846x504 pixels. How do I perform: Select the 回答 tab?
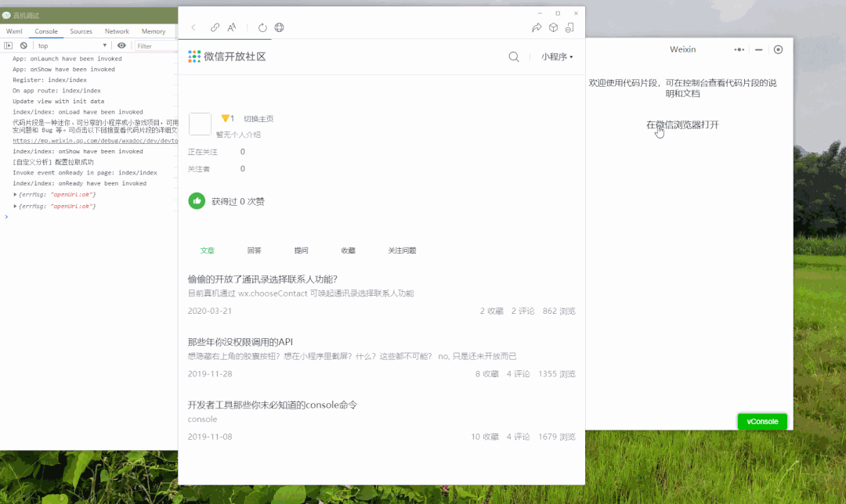[x=254, y=250]
